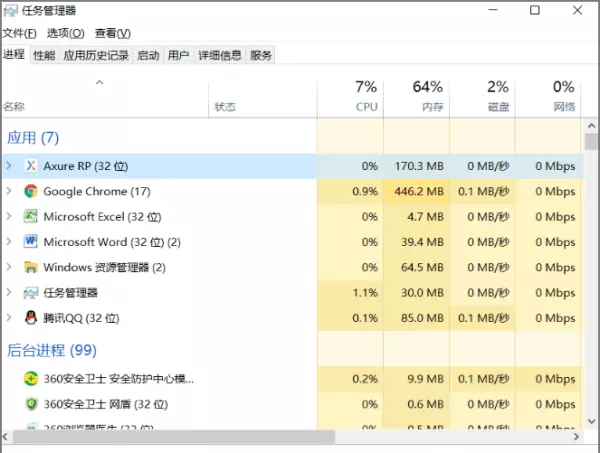The image size is (600, 453).
Task: Open the 查看(V) menu
Action: coord(112,33)
